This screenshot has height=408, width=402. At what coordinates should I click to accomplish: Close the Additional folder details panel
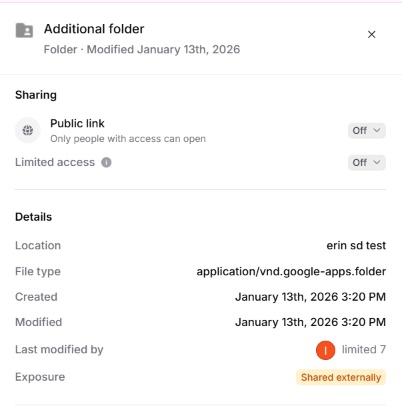[x=371, y=34]
